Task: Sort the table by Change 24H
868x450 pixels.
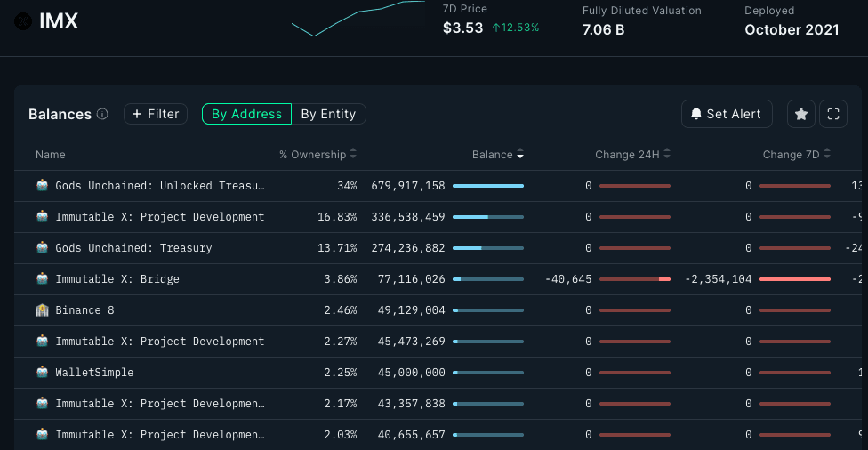Action: [x=632, y=155]
